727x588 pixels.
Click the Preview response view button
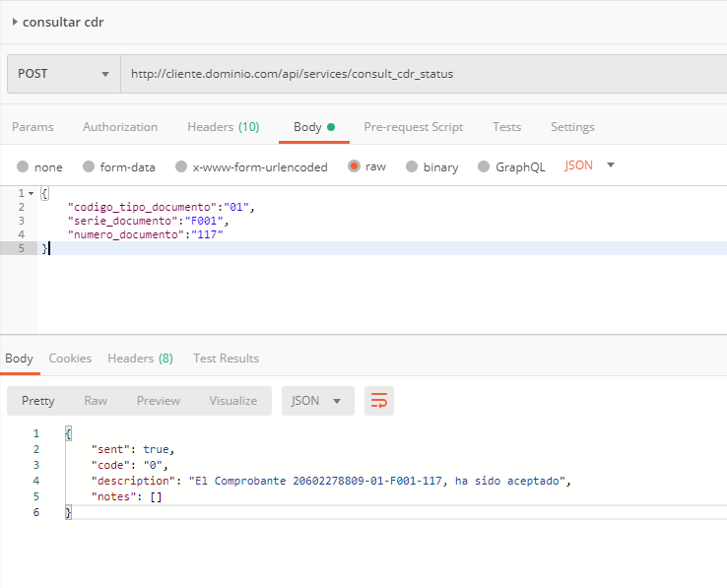click(x=158, y=401)
